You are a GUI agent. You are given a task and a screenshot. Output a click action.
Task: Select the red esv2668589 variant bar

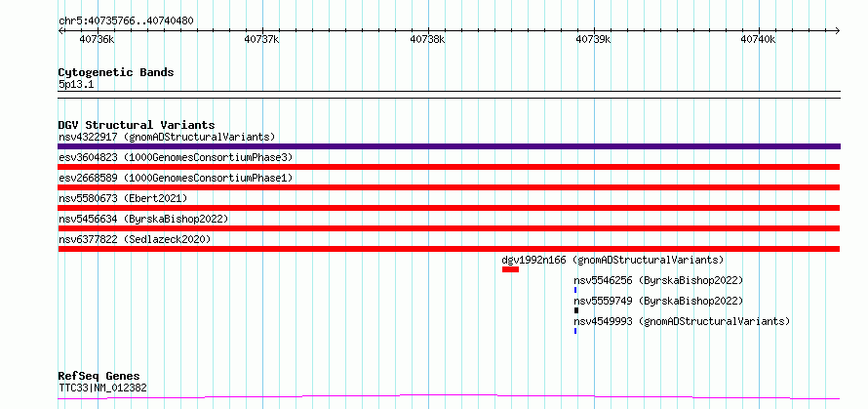point(449,187)
